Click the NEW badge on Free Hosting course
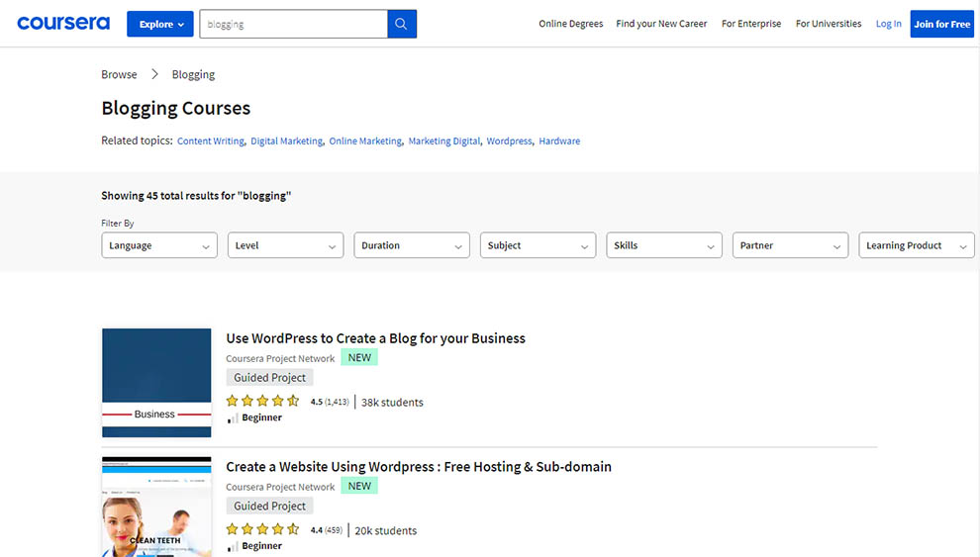This screenshot has width=980, height=557. [359, 486]
